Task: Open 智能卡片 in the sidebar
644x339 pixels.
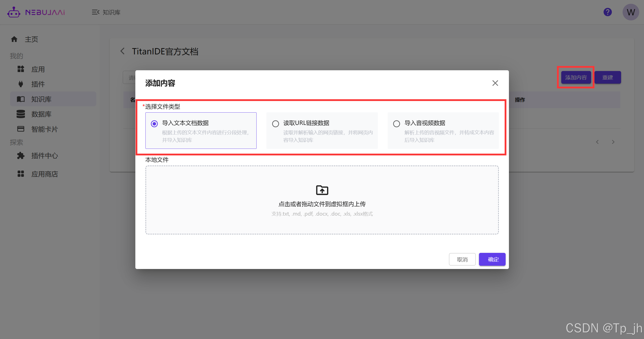Action: (45, 129)
